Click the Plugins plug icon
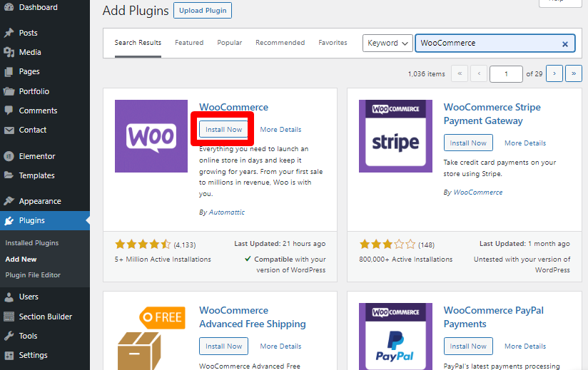This screenshot has width=588, height=370. (x=9, y=220)
